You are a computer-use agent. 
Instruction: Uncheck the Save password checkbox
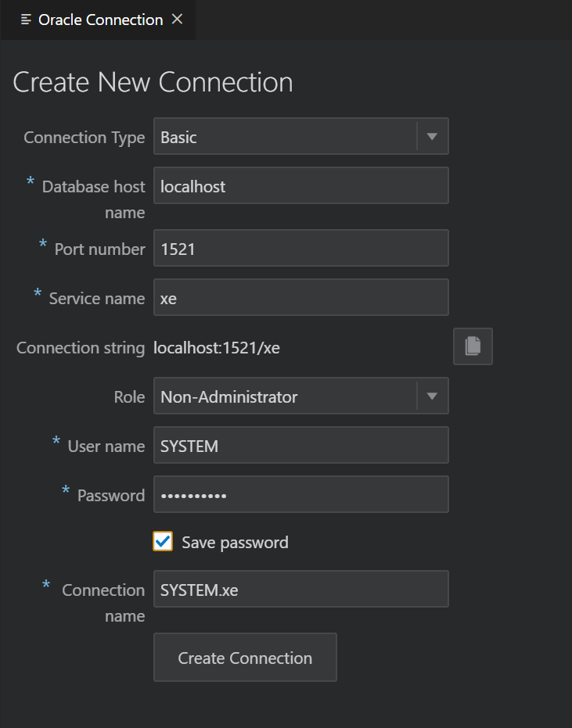click(163, 541)
